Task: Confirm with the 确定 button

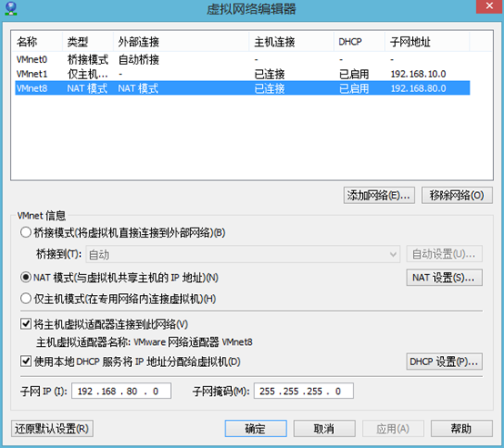Action: click(x=256, y=428)
